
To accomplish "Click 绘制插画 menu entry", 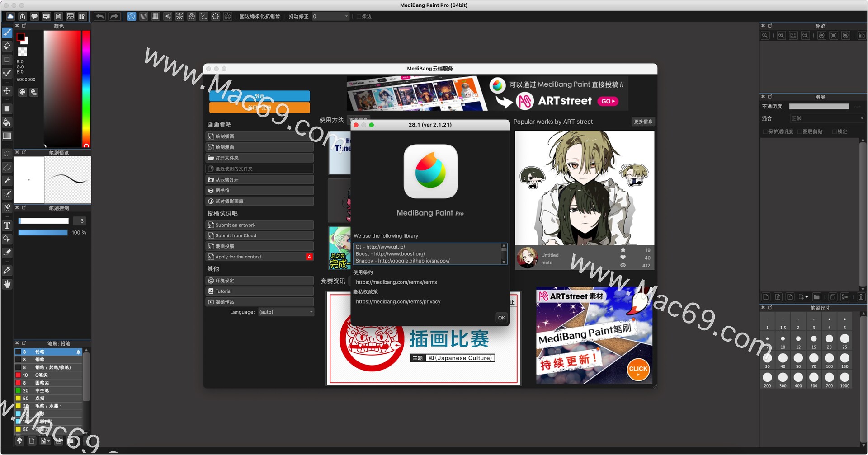I will click(259, 136).
